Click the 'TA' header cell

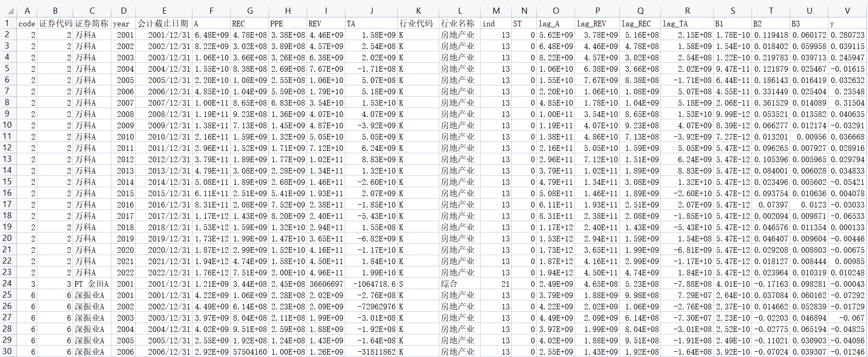click(x=371, y=24)
